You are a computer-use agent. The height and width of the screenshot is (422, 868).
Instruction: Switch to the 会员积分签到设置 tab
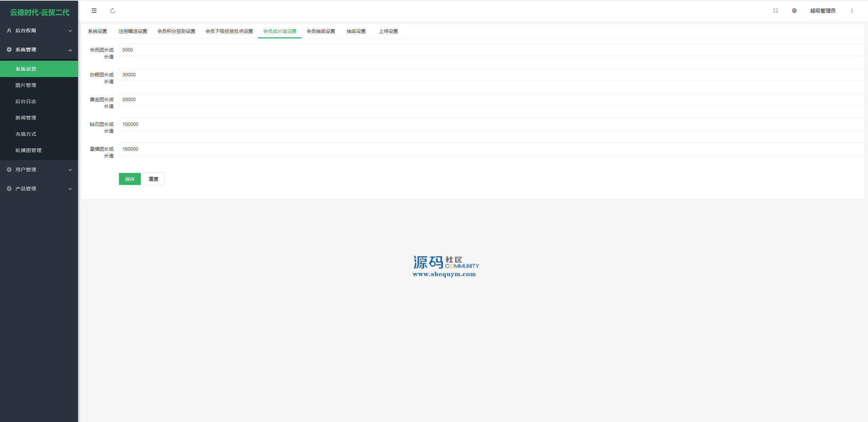(x=176, y=31)
